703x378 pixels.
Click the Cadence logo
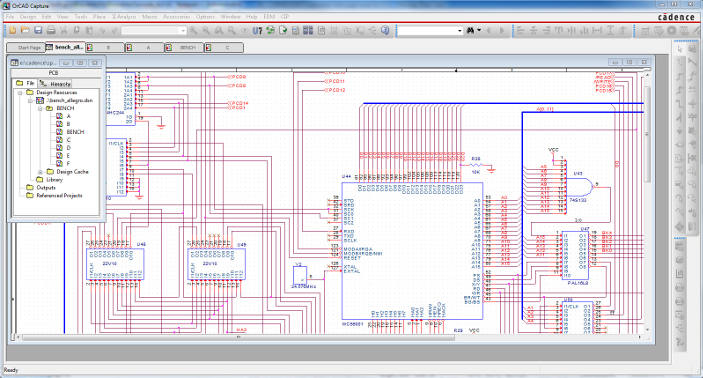(x=676, y=17)
